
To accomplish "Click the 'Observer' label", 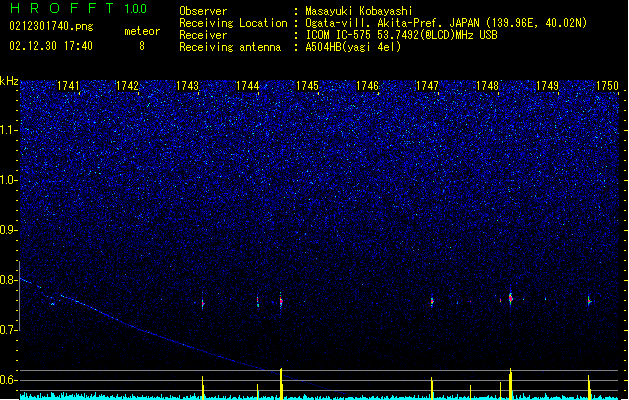I will click(x=203, y=11).
